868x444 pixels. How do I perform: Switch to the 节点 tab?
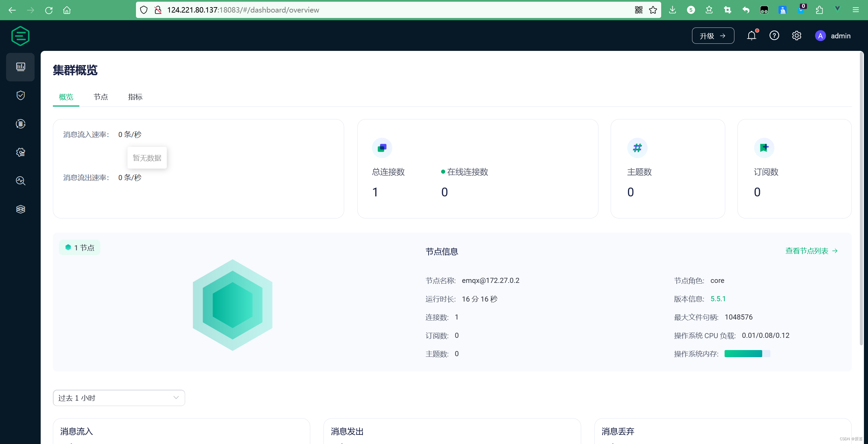[x=101, y=97]
